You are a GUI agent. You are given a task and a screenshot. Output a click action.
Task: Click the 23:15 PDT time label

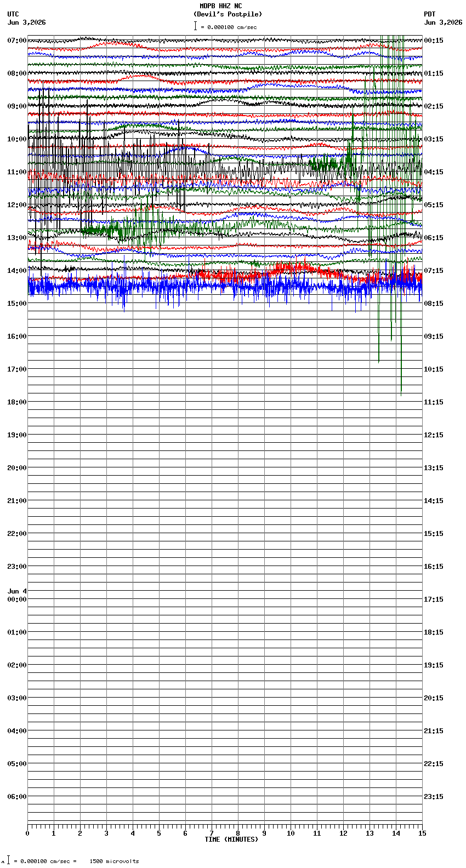tap(434, 797)
